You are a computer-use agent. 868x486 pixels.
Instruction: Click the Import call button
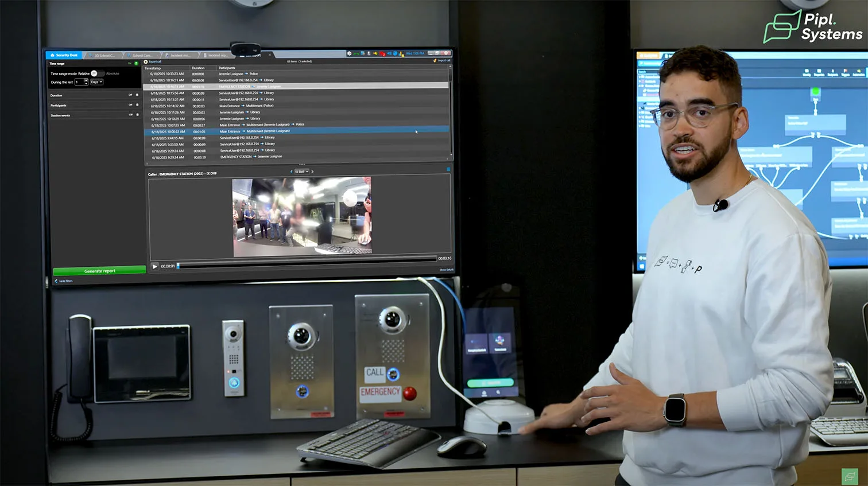(x=443, y=60)
